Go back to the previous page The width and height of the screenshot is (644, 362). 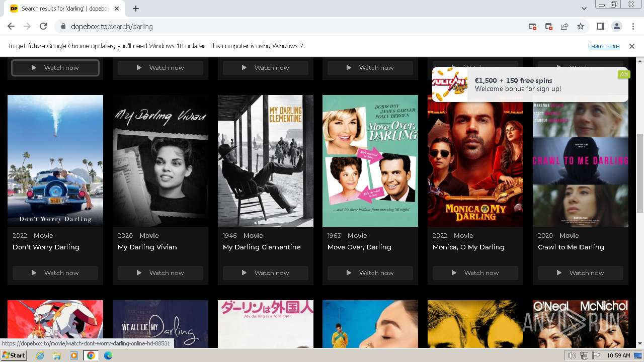point(11,26)
